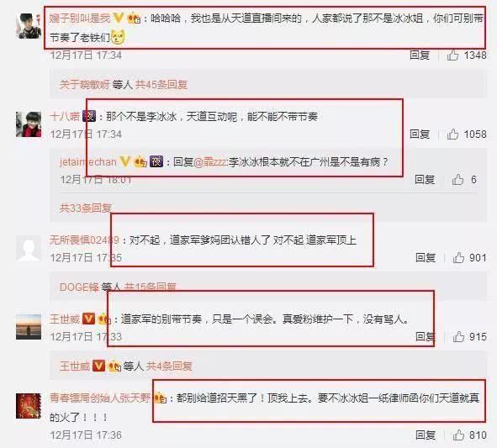Expand the 共45条回复 replies thread
This screenshot has height=448, width=497.
(161, 85)
